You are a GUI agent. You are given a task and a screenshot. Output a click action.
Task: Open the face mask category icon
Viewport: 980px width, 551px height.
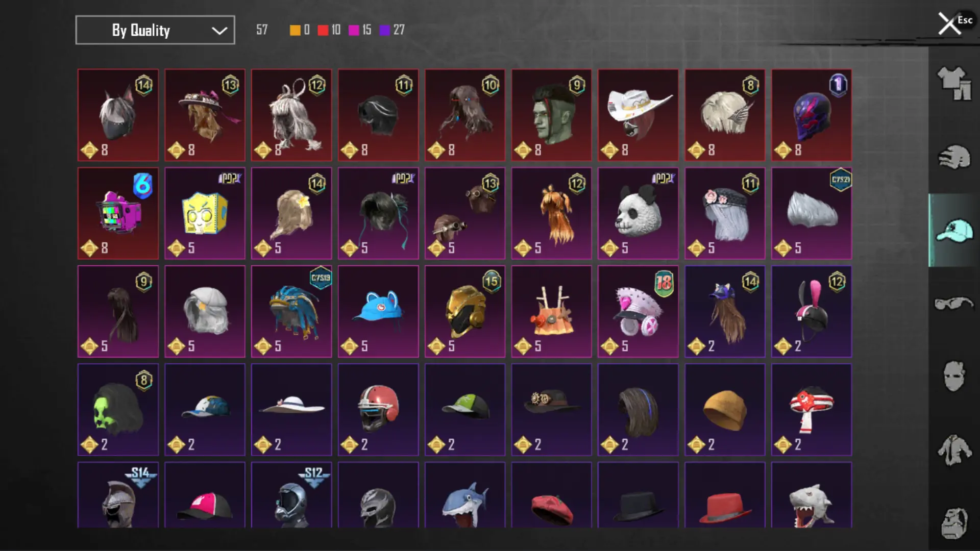953,377
